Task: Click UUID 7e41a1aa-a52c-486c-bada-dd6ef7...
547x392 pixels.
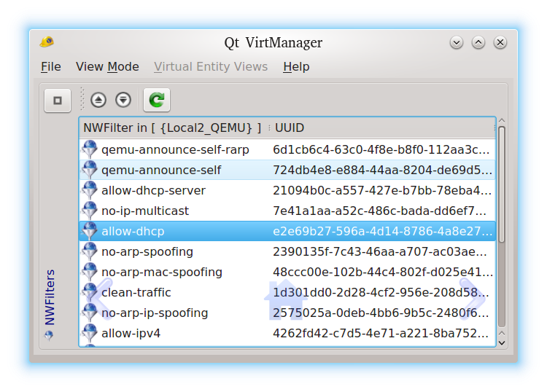Action: (379, 211)
